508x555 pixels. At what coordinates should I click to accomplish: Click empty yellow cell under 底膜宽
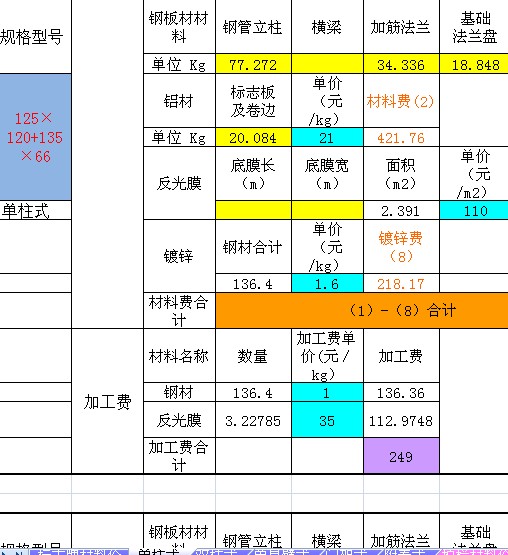click(327, 210)
